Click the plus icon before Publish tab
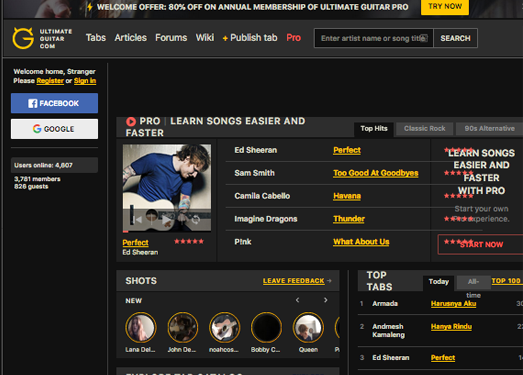The height and width of the screenshot is (375, 523). pyautogui.click(x=225, y=38)
